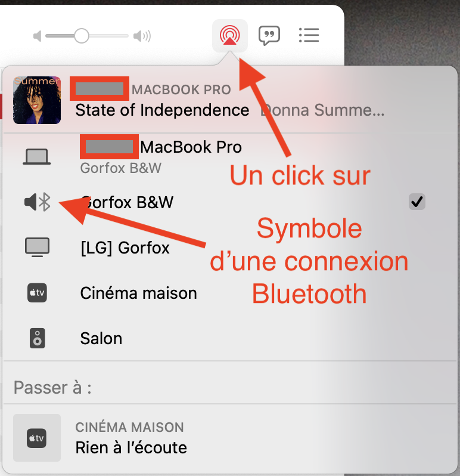Open the AirPlay output menu icon

pyautogui.click(x=230, y=36)
